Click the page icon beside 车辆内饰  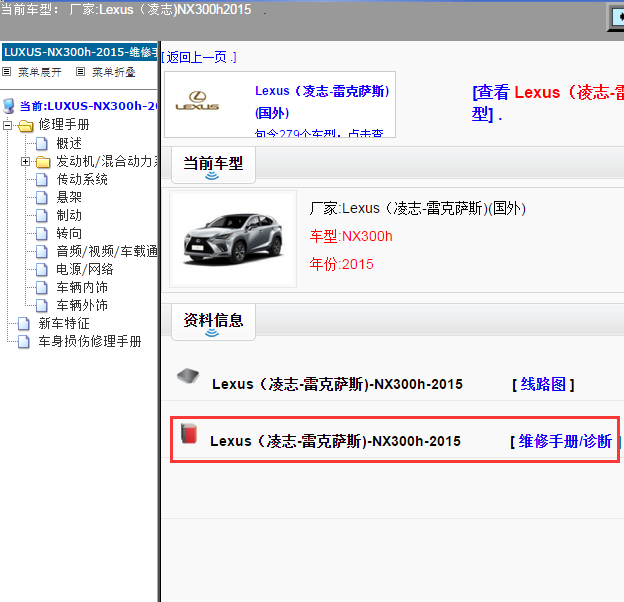(42, 288)
